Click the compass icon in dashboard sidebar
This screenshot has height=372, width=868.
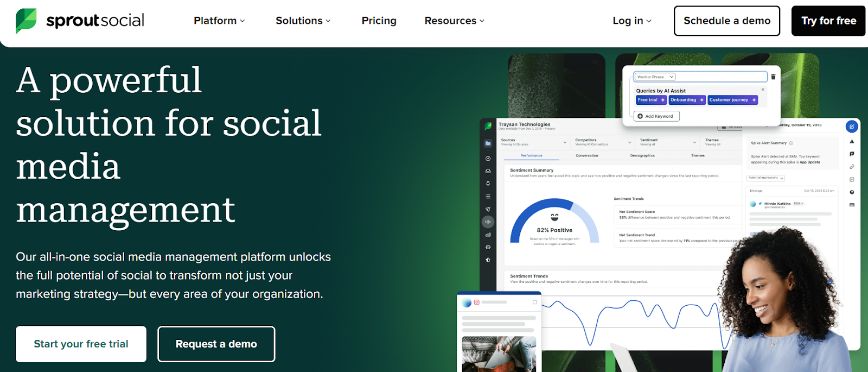click(488, 159)
